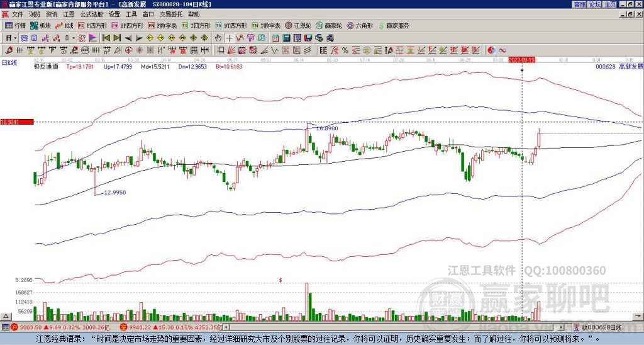The height and width of the screenshot is (345, 644).
Task: Open the calculator icon
Action: (286, 38)
